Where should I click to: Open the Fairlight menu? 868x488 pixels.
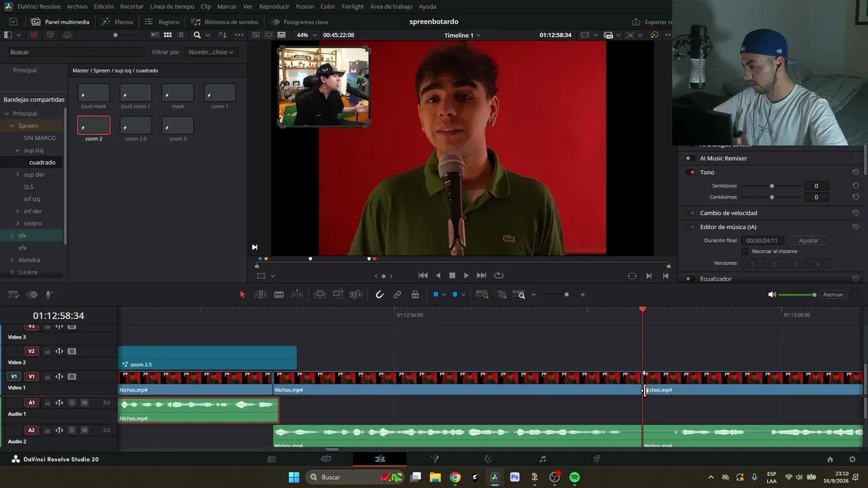(x=353, y=6)
